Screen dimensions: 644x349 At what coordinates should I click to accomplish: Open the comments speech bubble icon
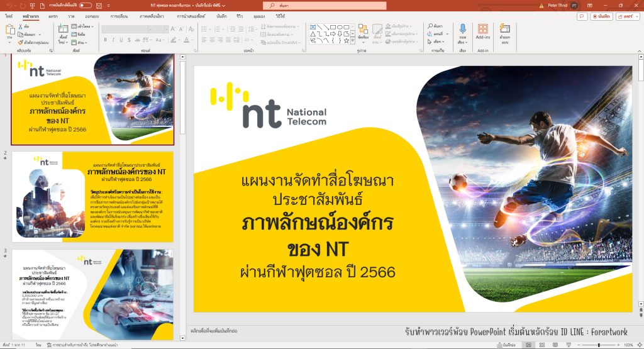click(582, 16)
